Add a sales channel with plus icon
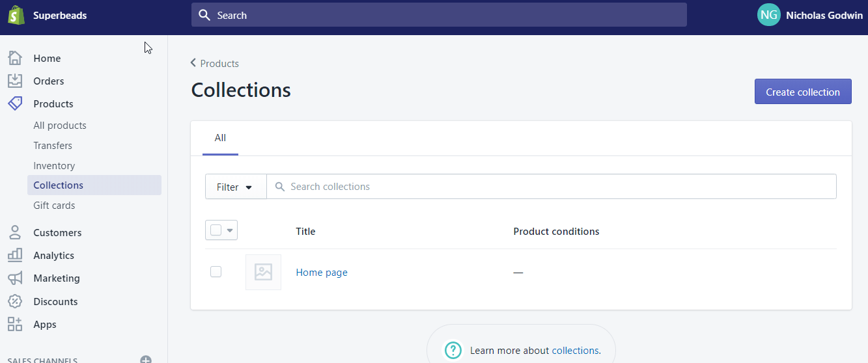868x363 pixels. coord(146,360)
